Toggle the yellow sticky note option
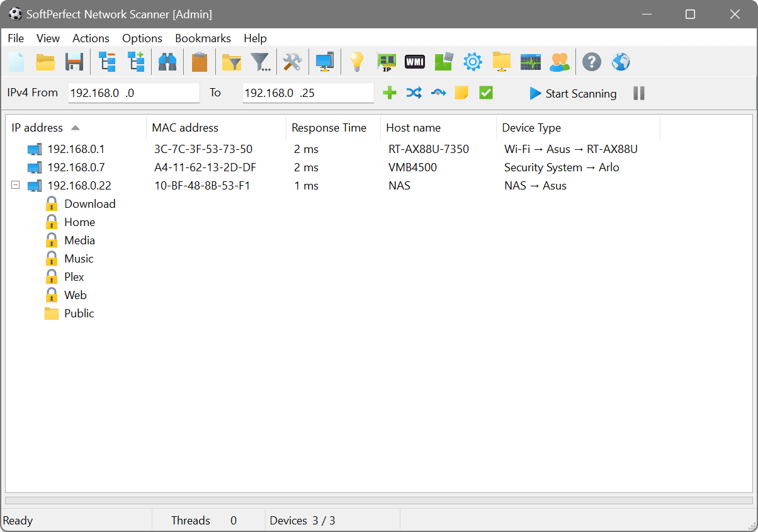The height and width of the screenshot is (532, 758). (461, 93)
